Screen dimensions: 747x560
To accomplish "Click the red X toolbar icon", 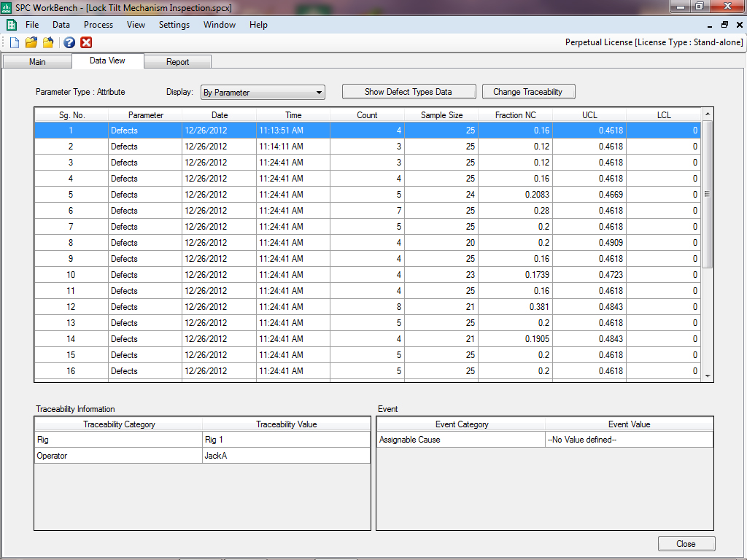I will pyautogui.click(x=86, y=43).
